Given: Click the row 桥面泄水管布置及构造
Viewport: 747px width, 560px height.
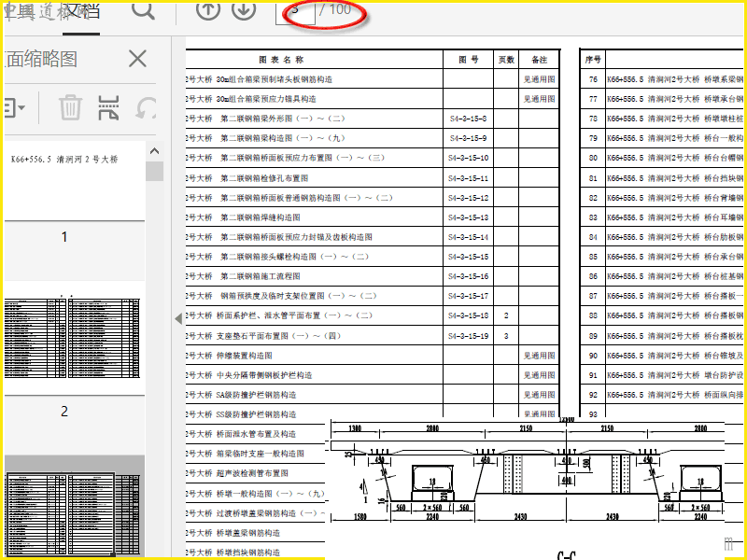Looking at the screenshot, I should pyautogui.click(x=256, y=434).
